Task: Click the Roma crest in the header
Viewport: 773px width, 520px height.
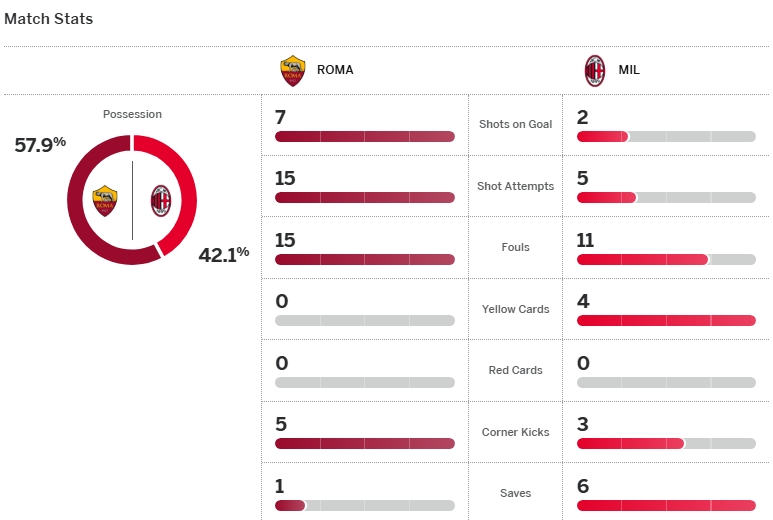Action: tap(292, 71)
